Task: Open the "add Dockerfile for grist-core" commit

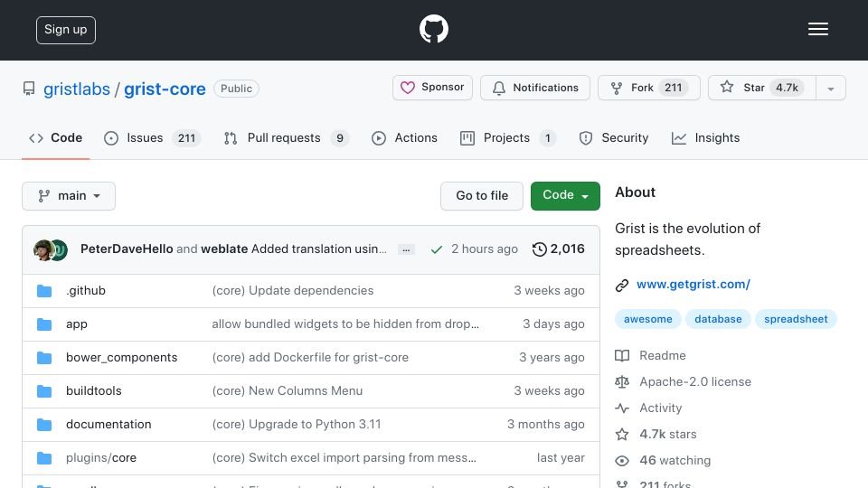Action: tap(310, 358)
